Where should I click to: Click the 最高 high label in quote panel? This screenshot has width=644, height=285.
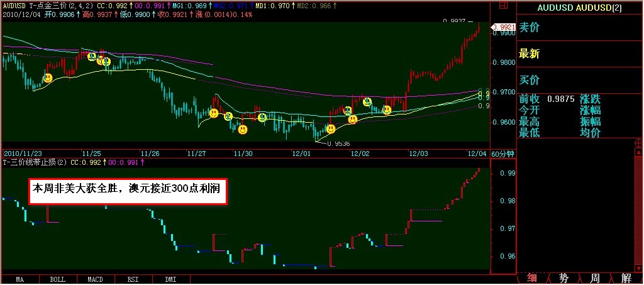pyautogui.click(x=530, y=121)
